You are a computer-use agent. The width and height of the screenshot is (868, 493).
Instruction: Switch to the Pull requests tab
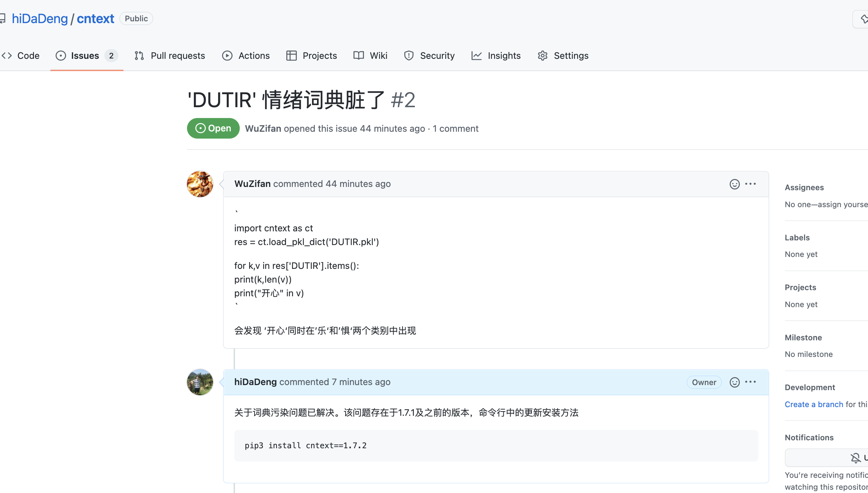coord(169,56)
